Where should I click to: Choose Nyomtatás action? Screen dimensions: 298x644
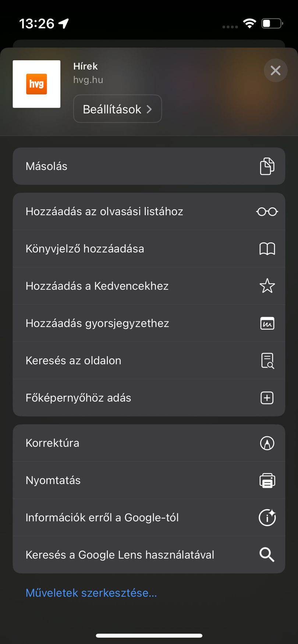pyautogui.click(x=149, y=480)
